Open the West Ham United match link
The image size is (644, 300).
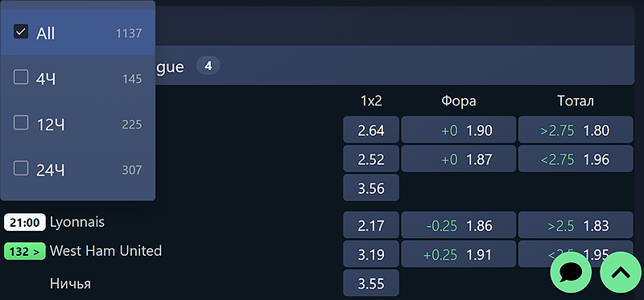[x=105, y=251]
